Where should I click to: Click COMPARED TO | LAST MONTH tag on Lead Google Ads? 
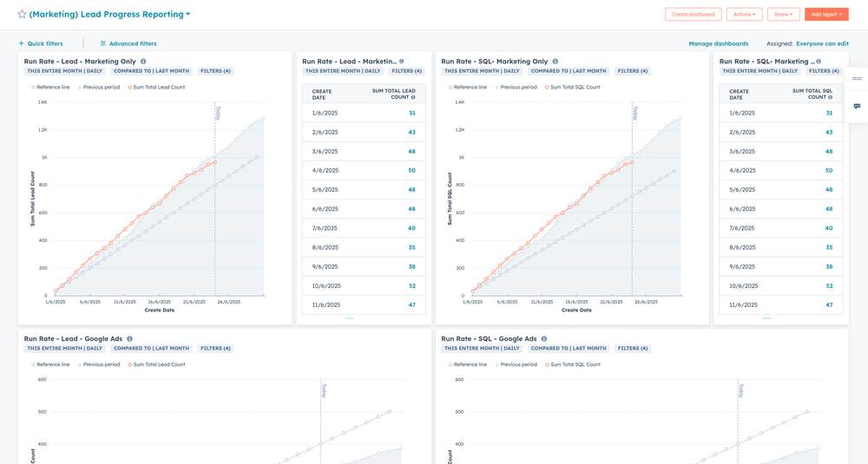point(151,349)
